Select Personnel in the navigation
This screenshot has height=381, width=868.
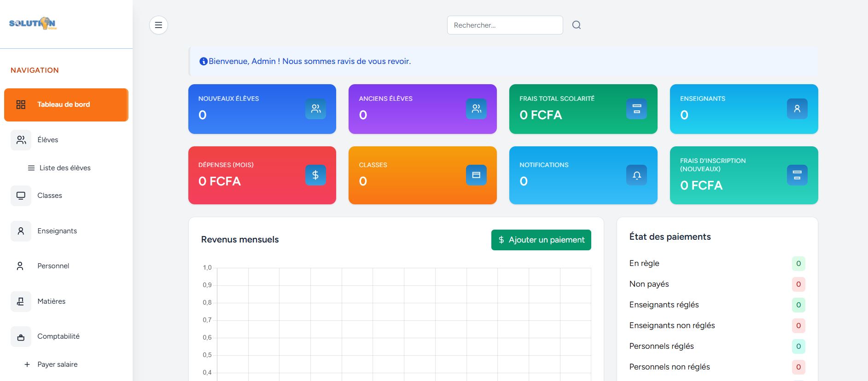pos(53,266)
